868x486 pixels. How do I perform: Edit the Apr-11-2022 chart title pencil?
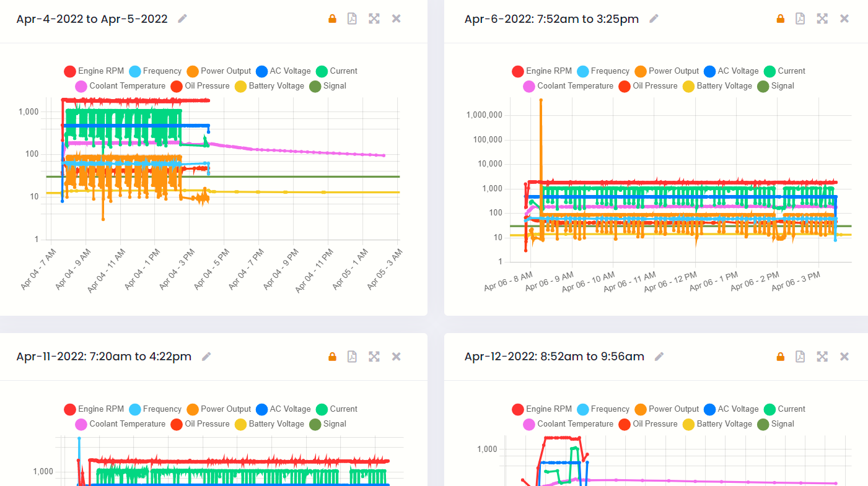206,357
